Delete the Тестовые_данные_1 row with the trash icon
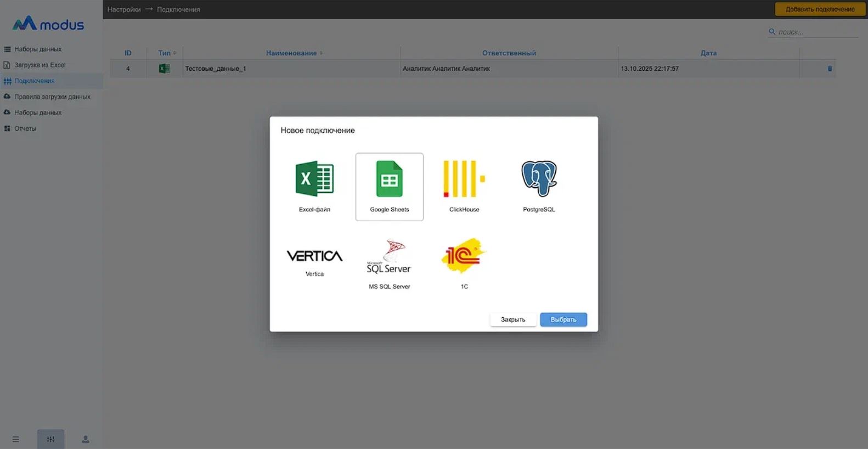The width and height of the screenshot is (868, 449). 829,69
